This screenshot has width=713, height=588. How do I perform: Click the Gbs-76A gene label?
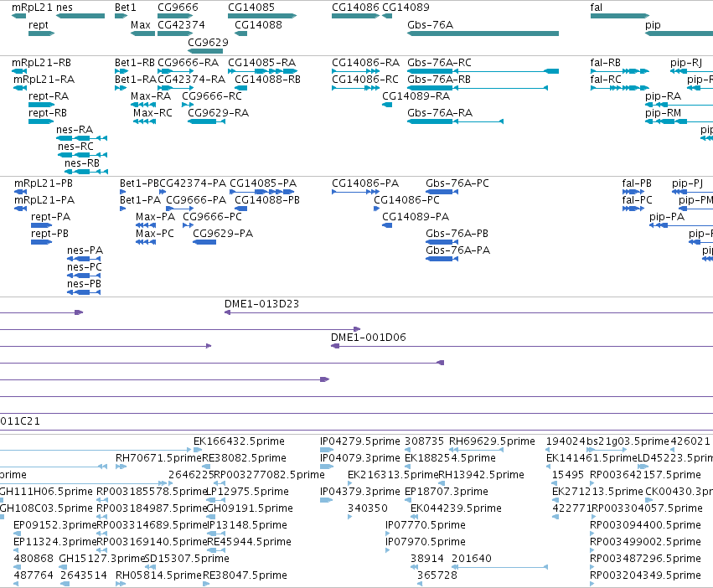(x=430, y=25)
